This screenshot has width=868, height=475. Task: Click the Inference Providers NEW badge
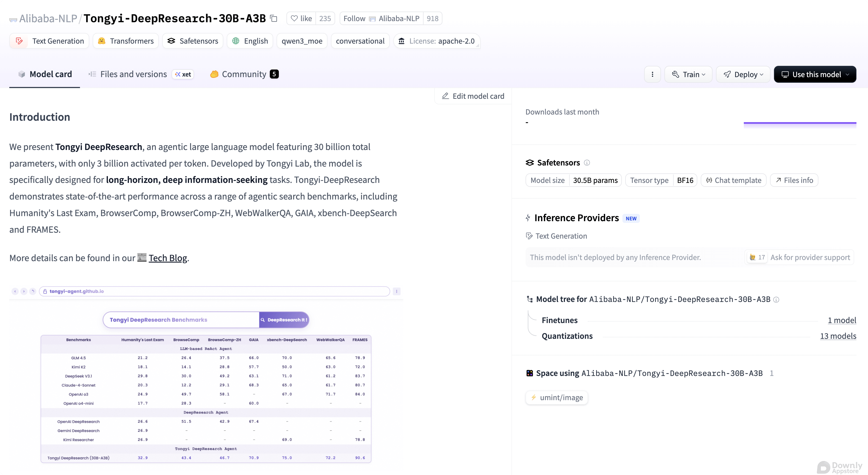631,218
